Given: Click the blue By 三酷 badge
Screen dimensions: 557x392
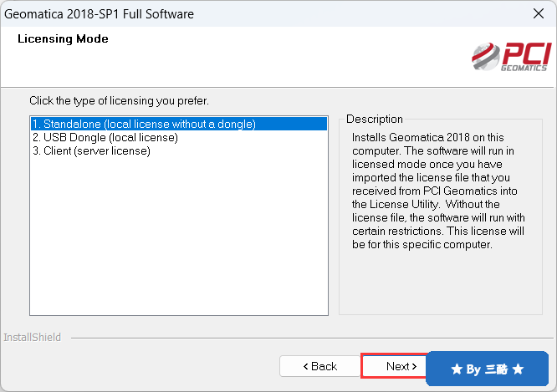Looking at the screenshot, I should (487, 369).
